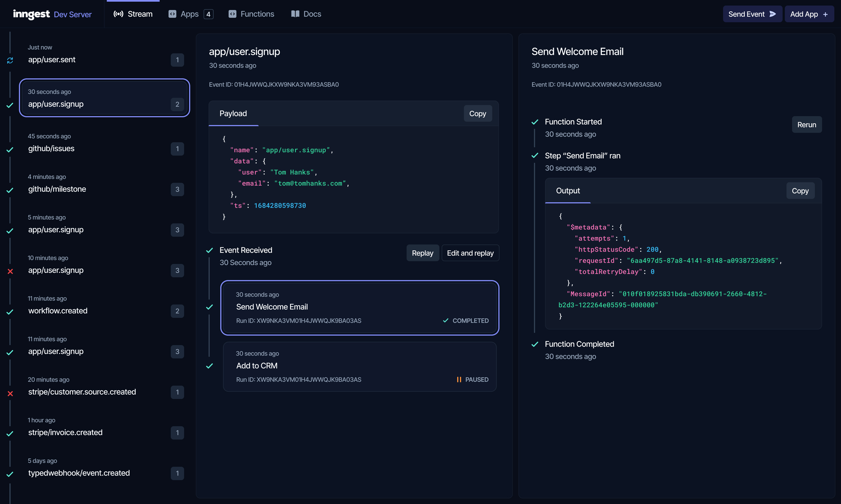Expand the Output section of the Send Email step

567,190
